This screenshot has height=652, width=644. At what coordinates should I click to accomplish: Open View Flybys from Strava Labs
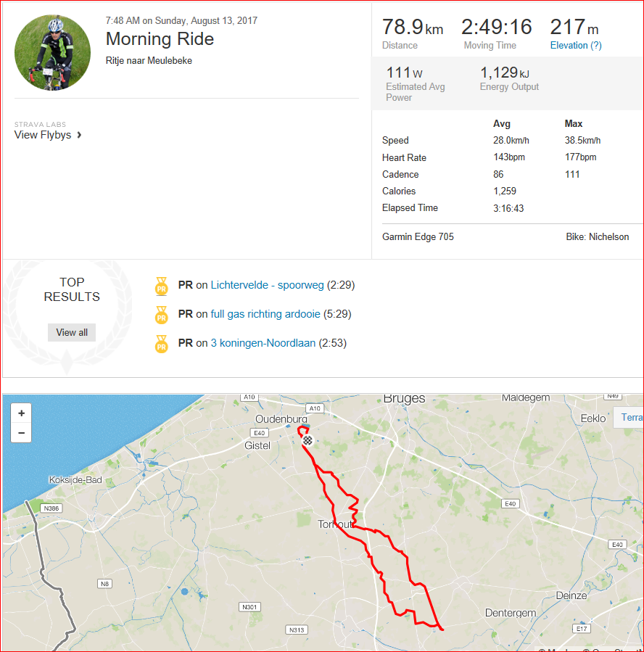coord(43,135)
